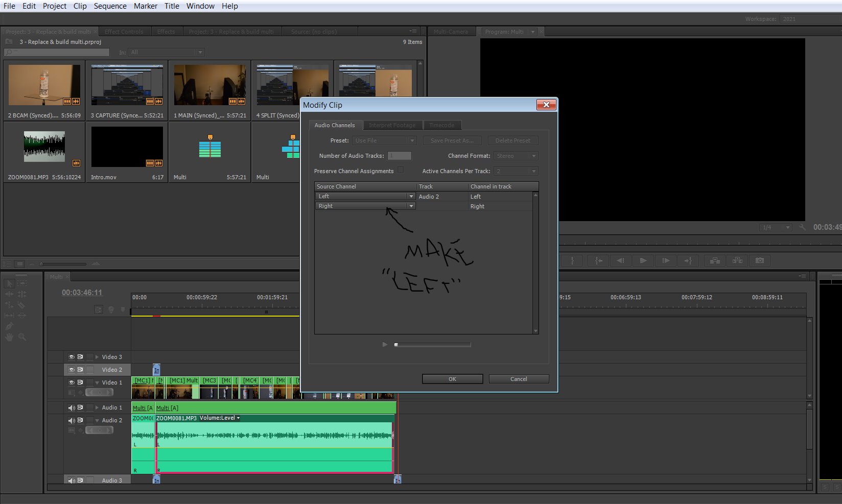The width and height of the screenshot is (842, 504).
Task: Select the Selection arrow tool
Action: pyautogui.click(x=9, y=283)
